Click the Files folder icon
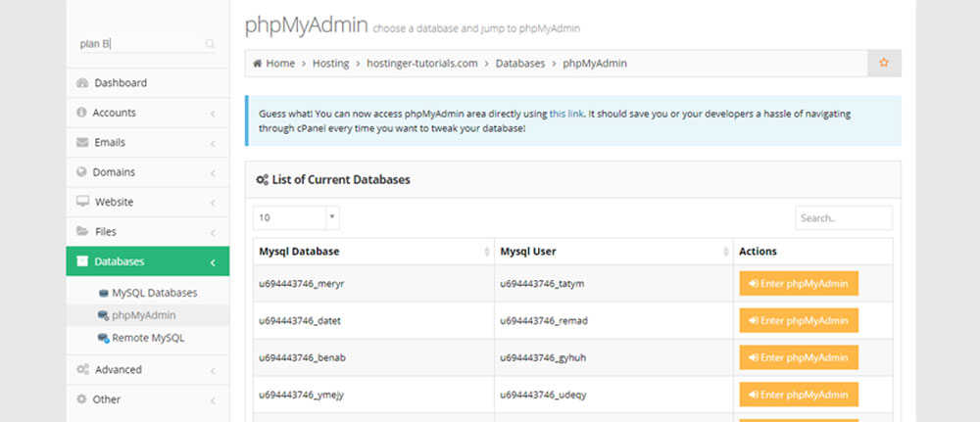 click(82, 231)
